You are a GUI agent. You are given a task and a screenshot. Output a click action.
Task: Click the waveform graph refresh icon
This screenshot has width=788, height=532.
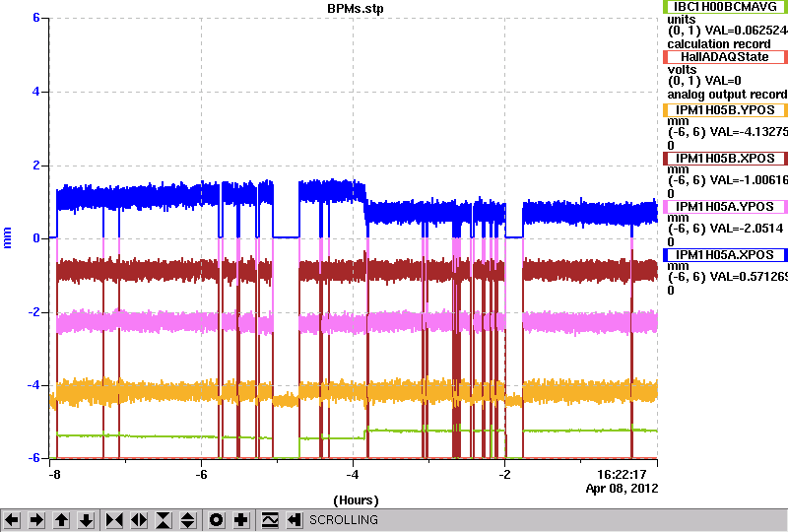[x=270, y=520]
